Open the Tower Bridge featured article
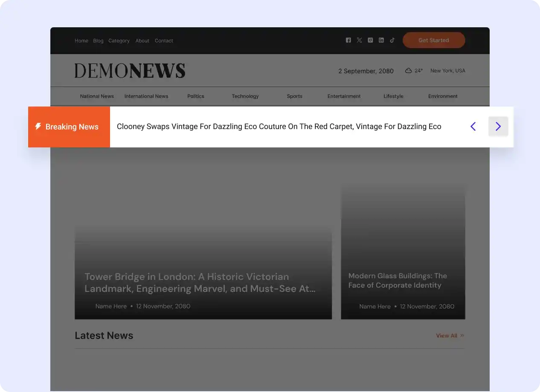Screen dimensions: 540x392 click(200, 283)
